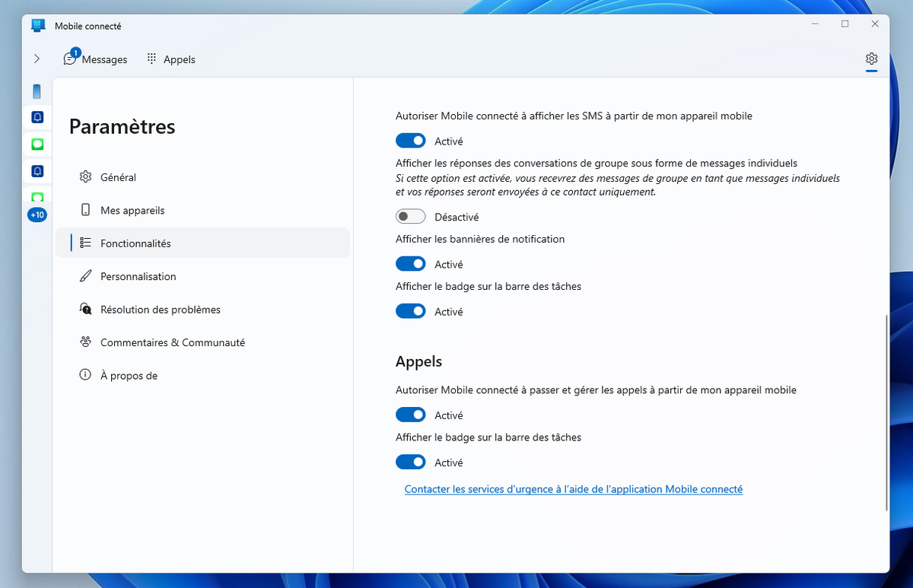Open the À propos de page
Viewport: 913px width, 588px height.
[202, 376]
